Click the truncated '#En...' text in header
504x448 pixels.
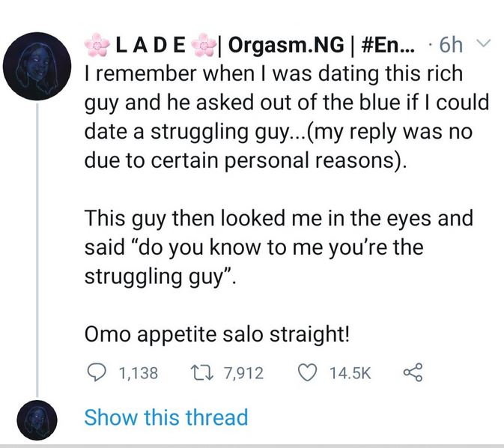point(383,46)
